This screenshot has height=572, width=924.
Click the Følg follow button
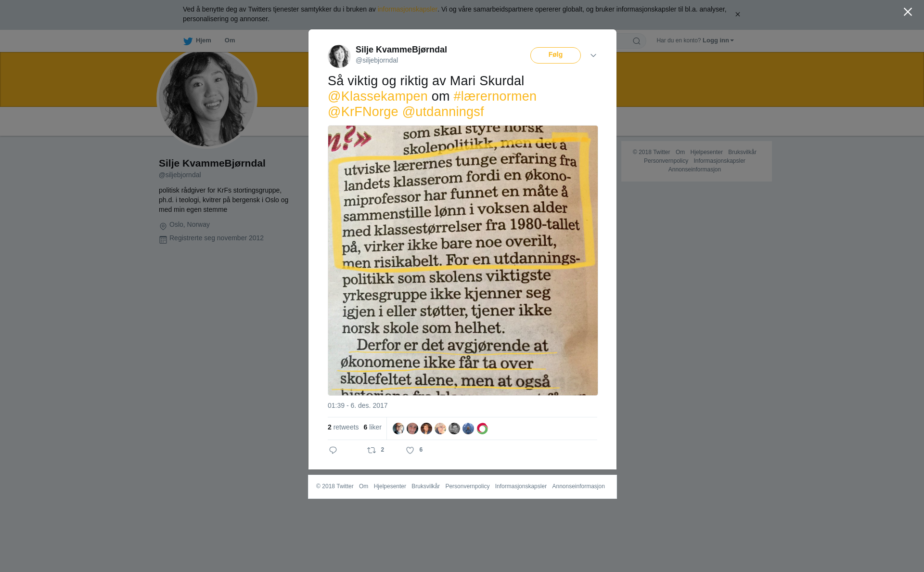(555, 55)
